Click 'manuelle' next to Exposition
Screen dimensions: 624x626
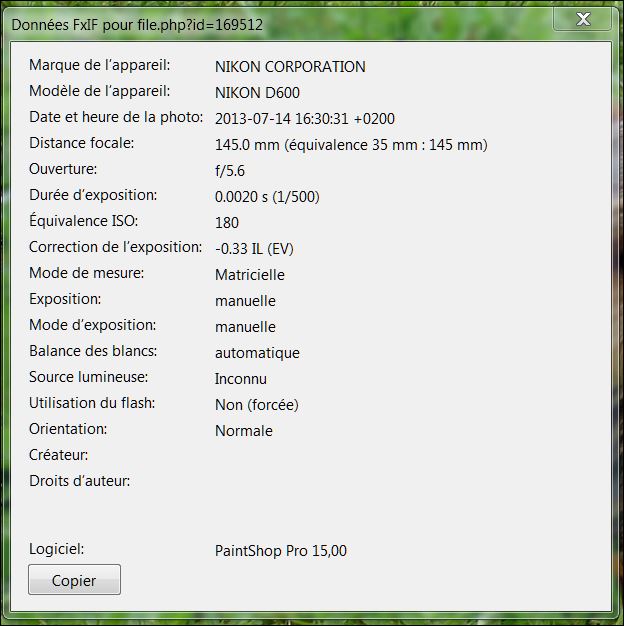[245, 301]
